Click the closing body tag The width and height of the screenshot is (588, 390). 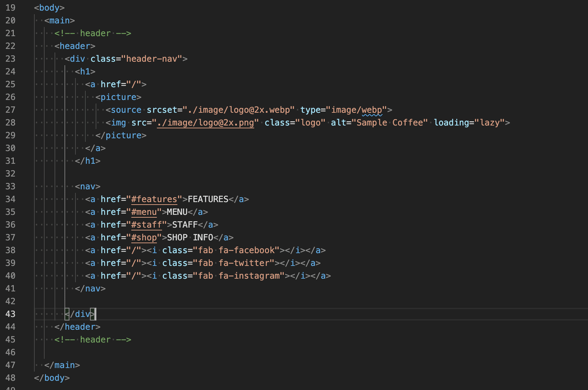52,378
